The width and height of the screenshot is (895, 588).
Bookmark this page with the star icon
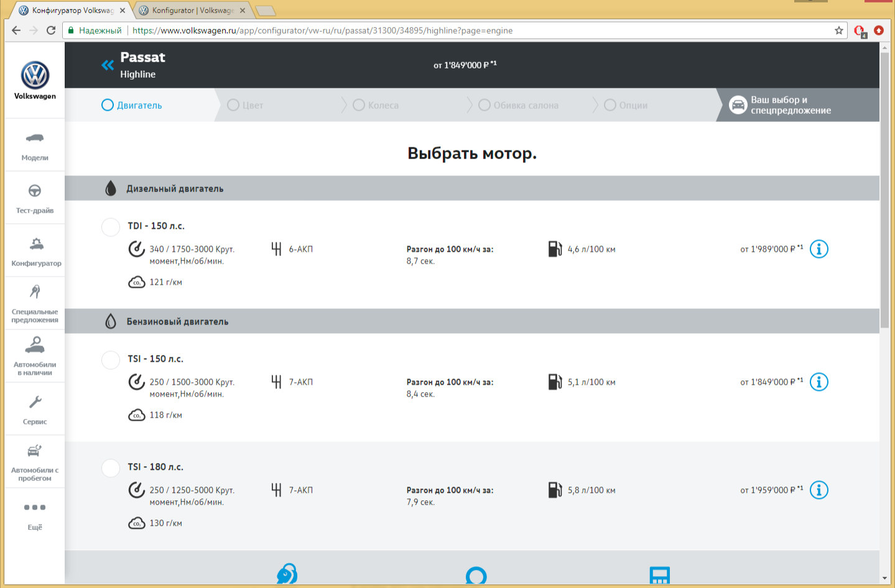tap(839, 30)
